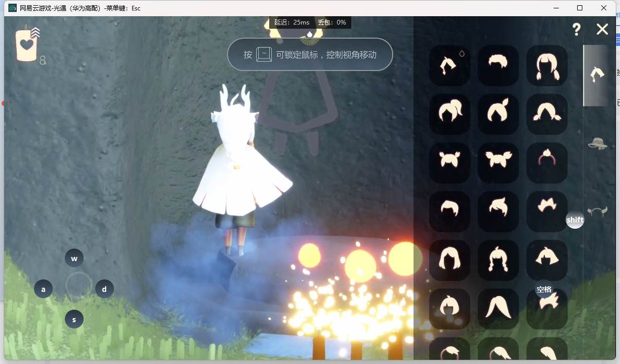Select the flared triangular bob with sprout
Image resolution: width=620 pixels, height=364 pixels.
pyautogui.click(x=547, y=260)
